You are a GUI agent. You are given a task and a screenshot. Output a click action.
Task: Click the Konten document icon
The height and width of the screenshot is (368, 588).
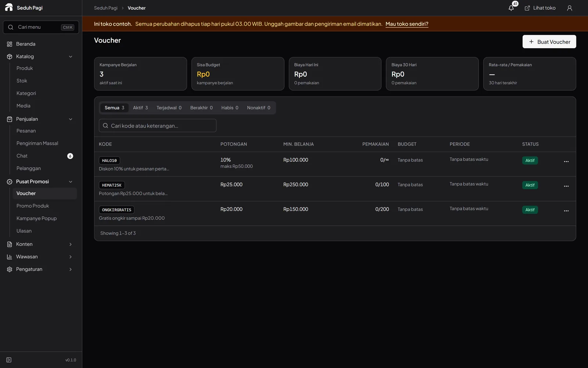click(x=10, y=244)
